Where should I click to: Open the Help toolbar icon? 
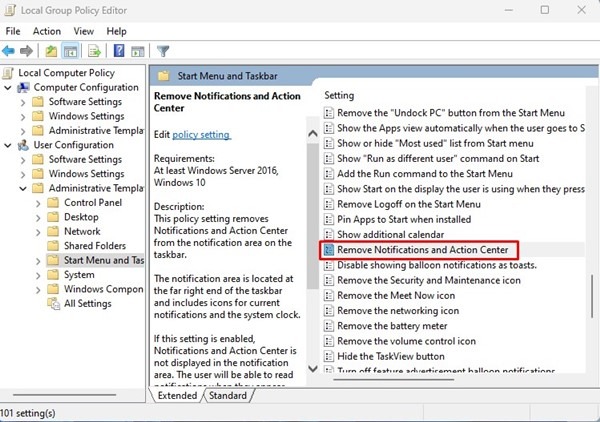(119, 51)
